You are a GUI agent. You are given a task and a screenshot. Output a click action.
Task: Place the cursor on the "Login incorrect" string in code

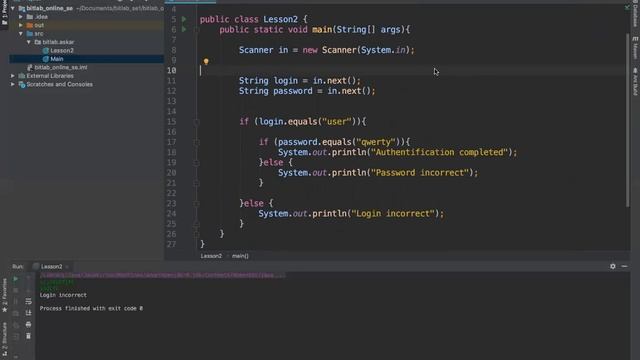click(x=395, y=213)
